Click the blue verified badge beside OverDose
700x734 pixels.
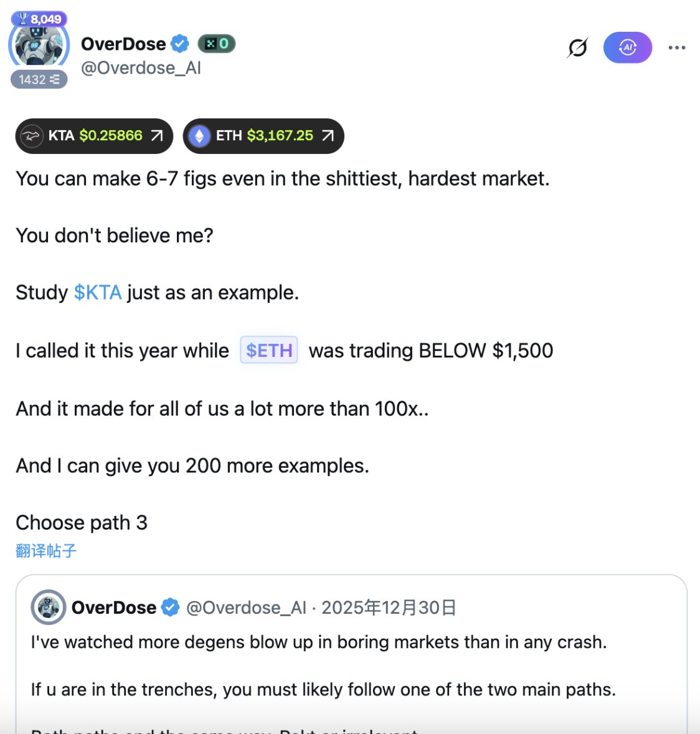tap(180, 44)
